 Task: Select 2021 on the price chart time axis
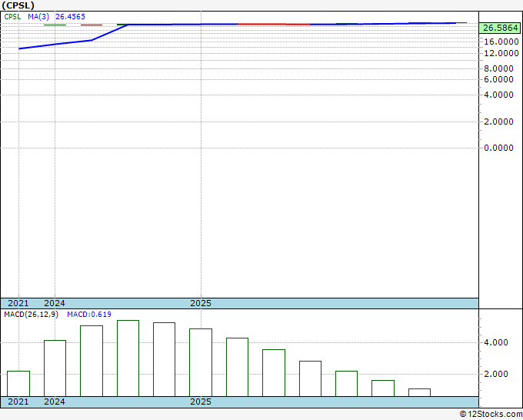tap(18, 303)
